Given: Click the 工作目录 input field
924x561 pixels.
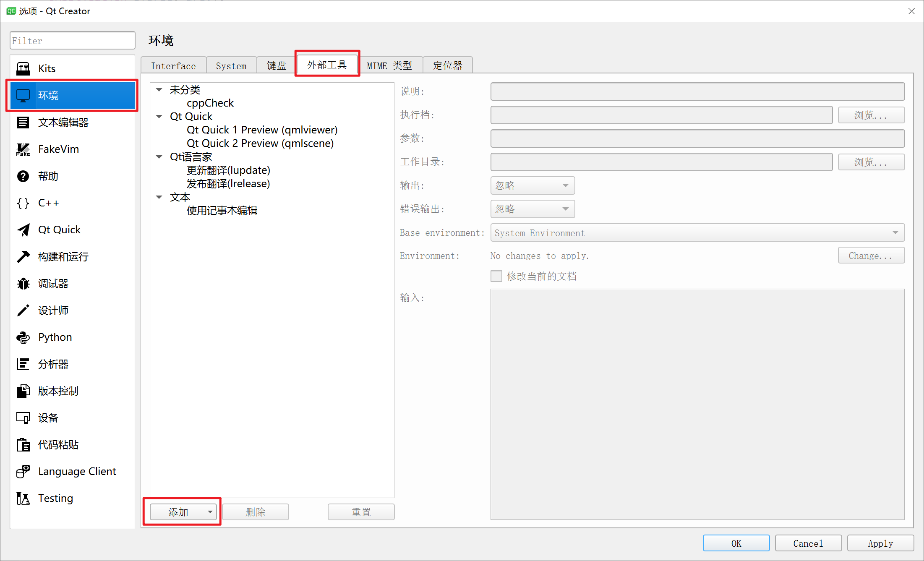Looking at the screenshot, I should tap(661, 162).
